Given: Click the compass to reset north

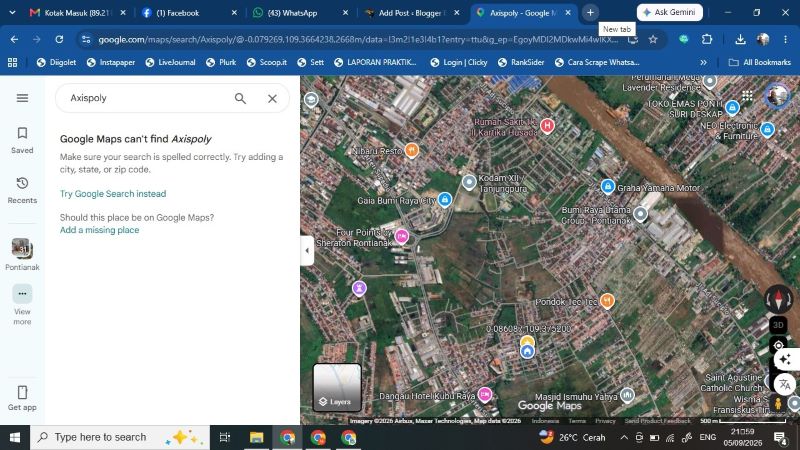Looking at the screenshot, I should click(x=778, y=299).
